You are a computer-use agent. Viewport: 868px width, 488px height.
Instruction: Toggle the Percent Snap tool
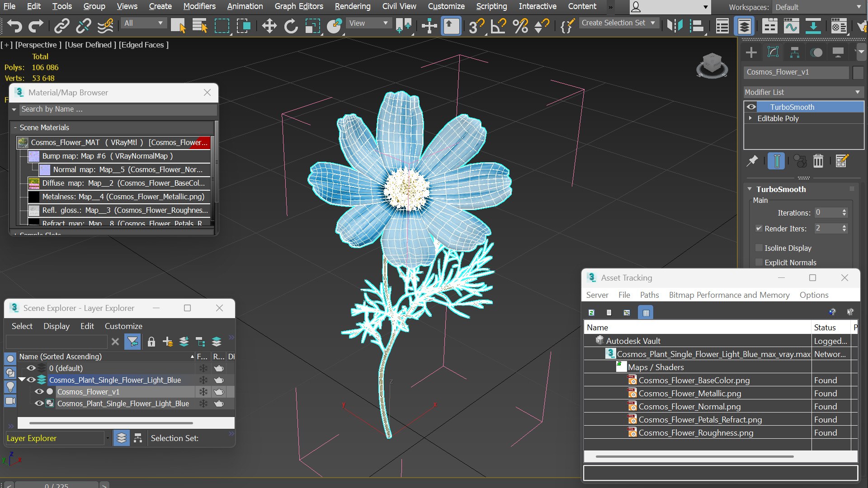click(x=520, y=26)
